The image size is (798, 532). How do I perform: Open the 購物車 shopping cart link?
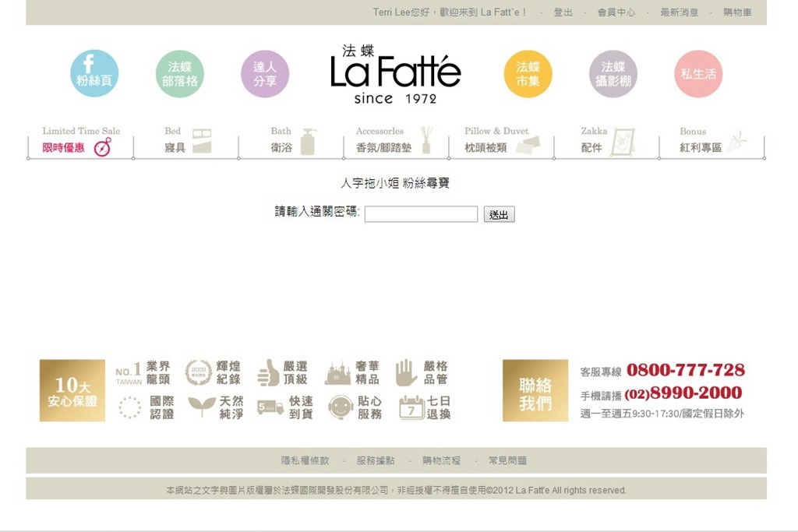737,12
